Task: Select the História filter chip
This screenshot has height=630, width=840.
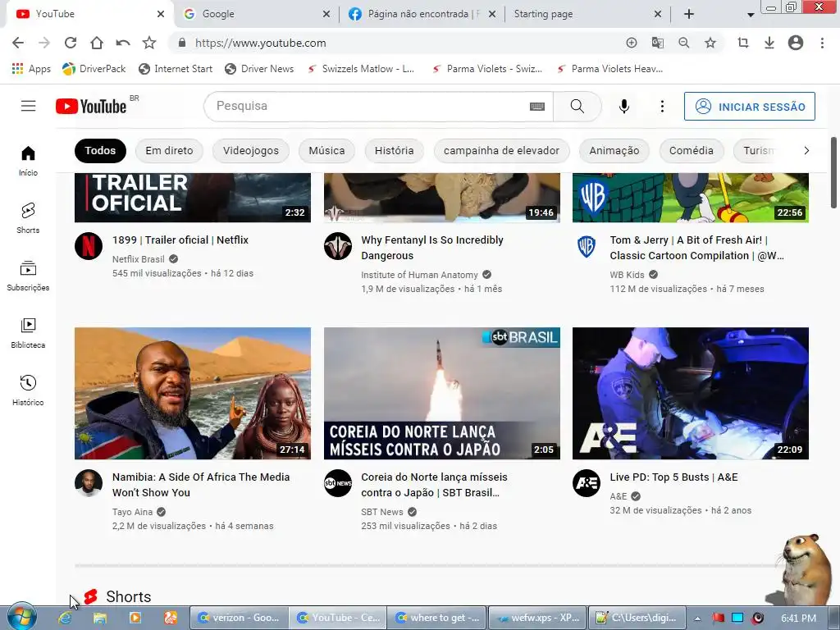Action: [x=395, y=151]
